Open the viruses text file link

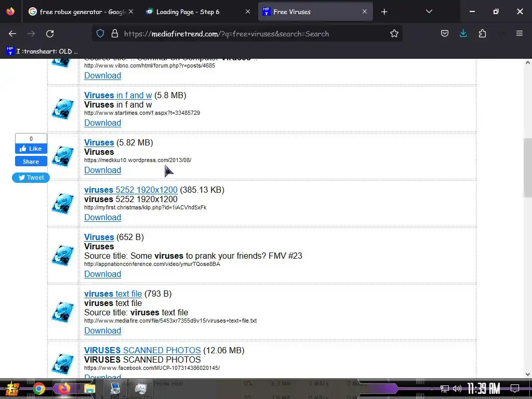(x=113, y=294)
